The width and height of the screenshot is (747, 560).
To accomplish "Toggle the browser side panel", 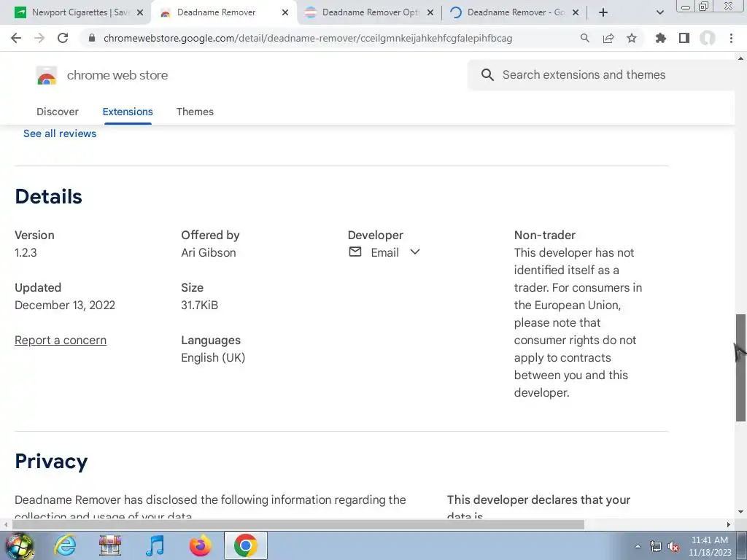I will pyautogui.click(x=684, y=38).
